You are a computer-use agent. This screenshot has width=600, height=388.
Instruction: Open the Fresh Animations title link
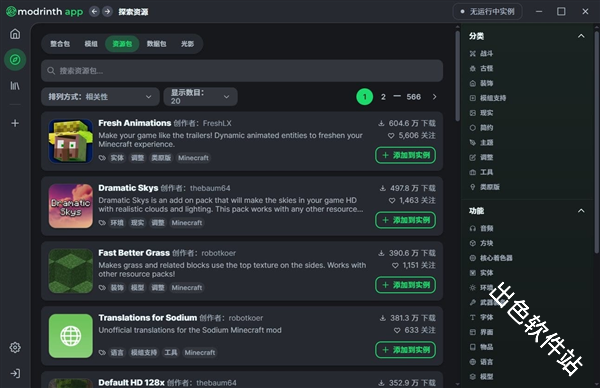[x=135, y=123]
